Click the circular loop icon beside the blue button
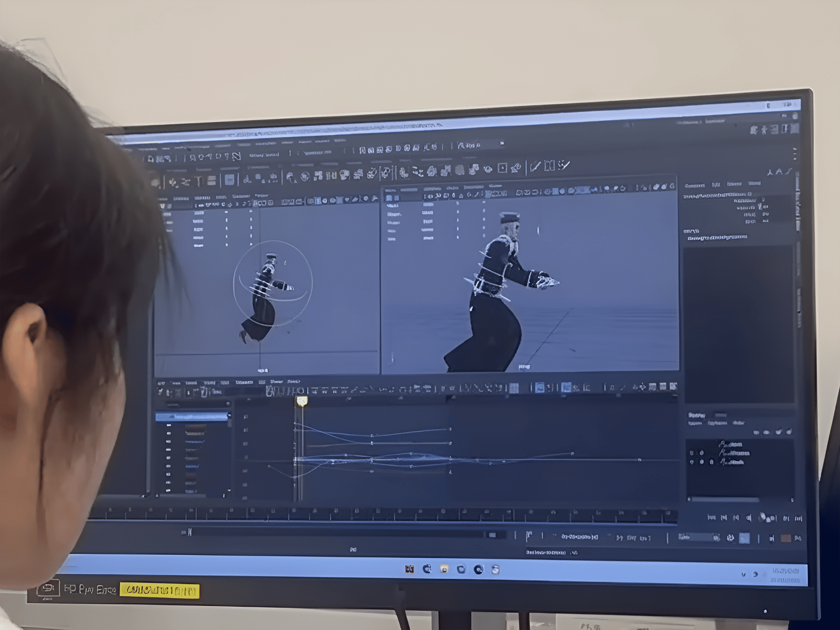The height and width of the screenshot is (630, 840). (730, 538)
